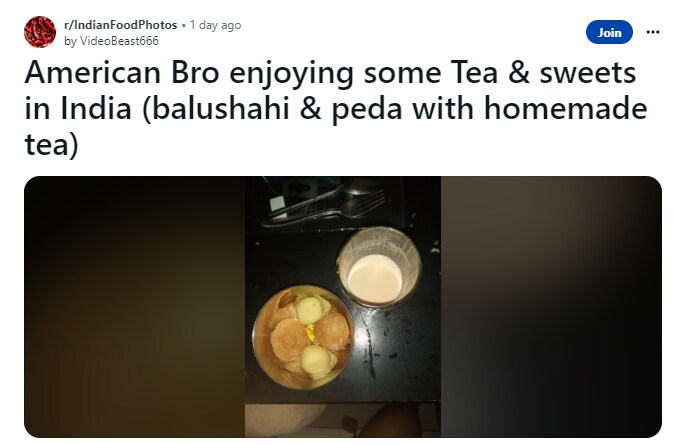The image size is (673, 445).
Task: Click the 'by' author label
Action: [x=70, y=41]
